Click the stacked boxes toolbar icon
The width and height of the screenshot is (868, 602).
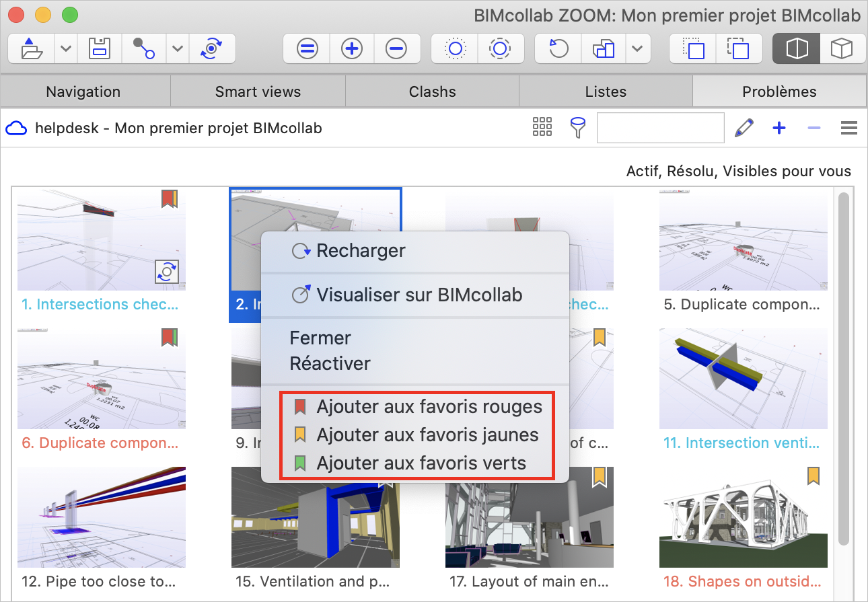tap(604, 49)
